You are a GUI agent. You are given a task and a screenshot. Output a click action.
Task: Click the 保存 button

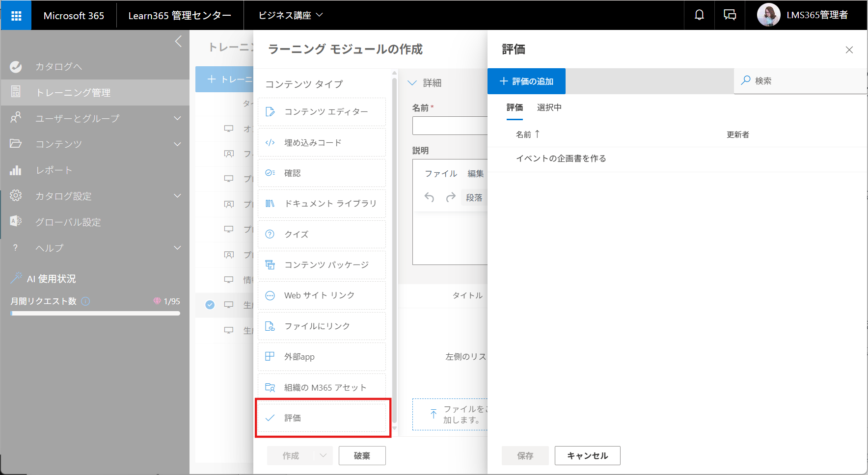click(x=525, y=456)
